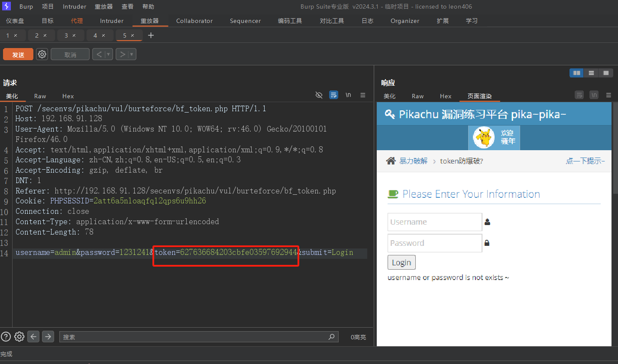Click the PHPSESSID cookie value
The height and width of the screenshot is (364, 618).
point(150,201)
